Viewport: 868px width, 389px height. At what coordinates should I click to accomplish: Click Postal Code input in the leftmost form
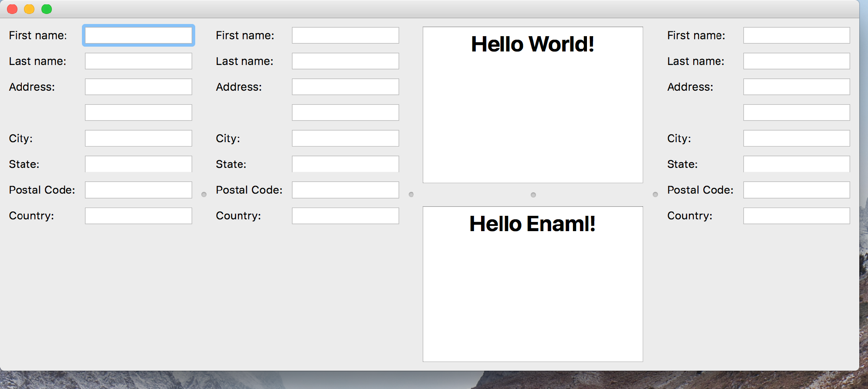pyautogui.click(x=138, y=190)
